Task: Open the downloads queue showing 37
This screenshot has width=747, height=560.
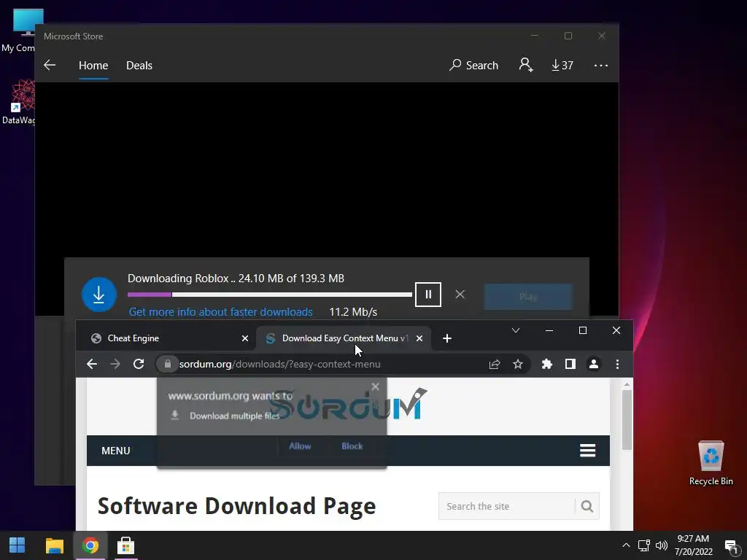Action: [562, 65]
